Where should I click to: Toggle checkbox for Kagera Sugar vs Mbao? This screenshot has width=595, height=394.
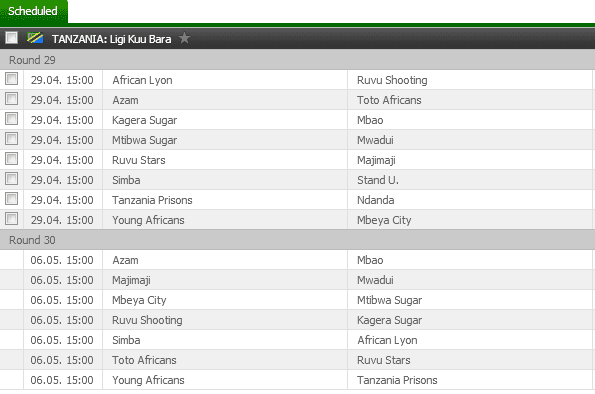(x=11, y=119)
